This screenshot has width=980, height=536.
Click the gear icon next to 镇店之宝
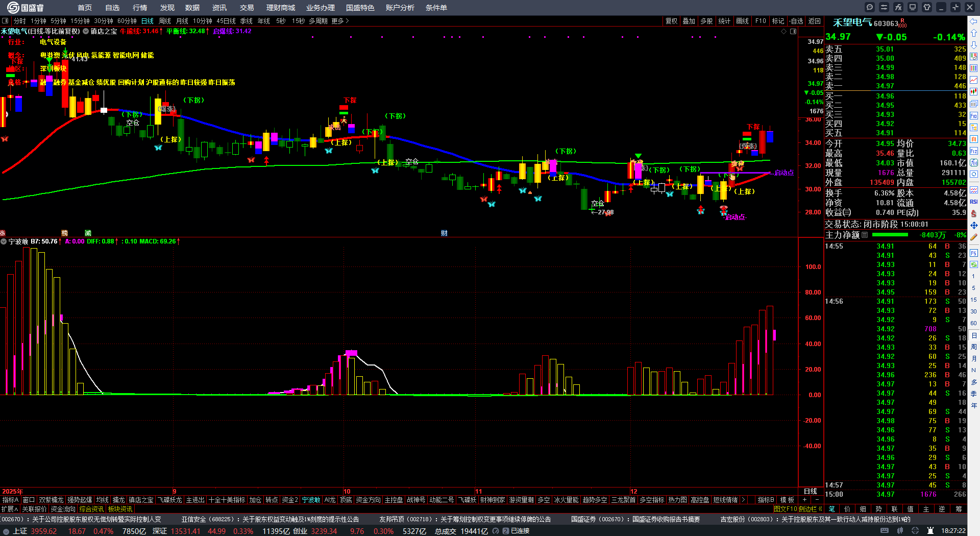[86, 31]
